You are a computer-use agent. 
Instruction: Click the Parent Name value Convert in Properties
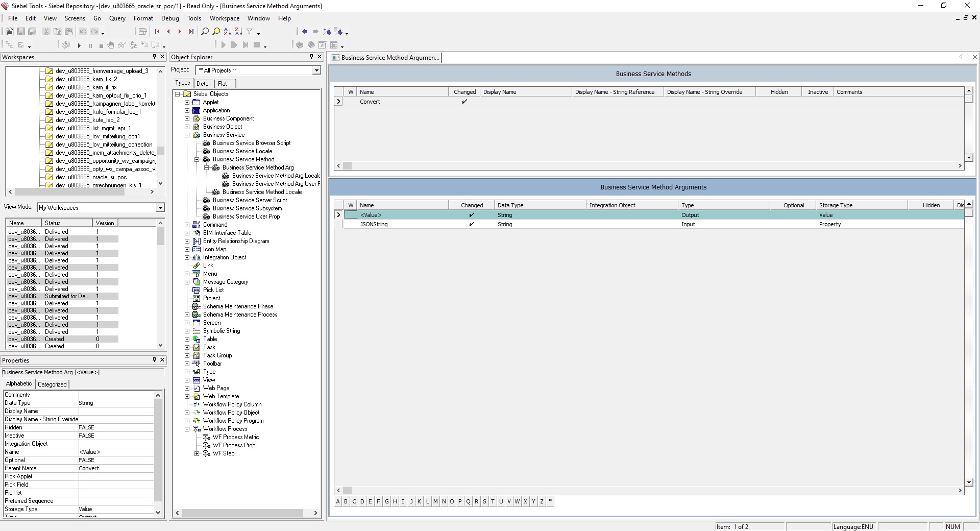tap(116, 468)
